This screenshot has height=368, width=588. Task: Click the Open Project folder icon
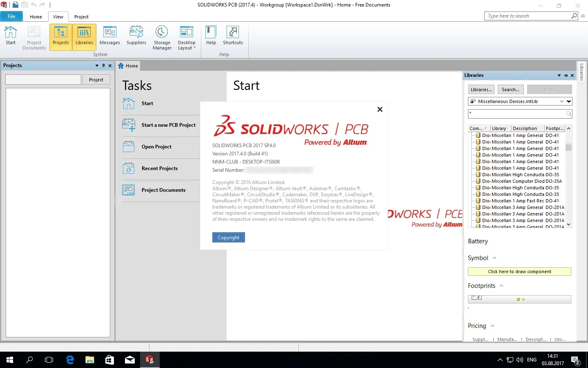129,147
